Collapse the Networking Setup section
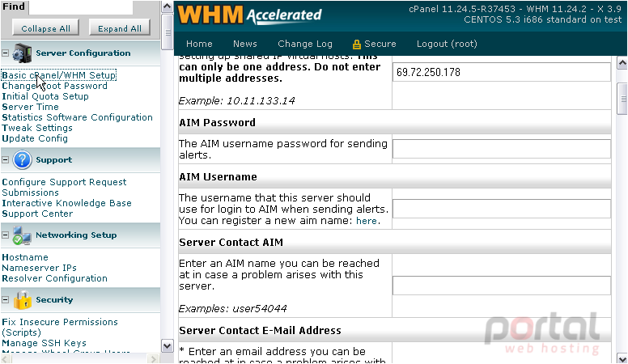 coord(5,235)
